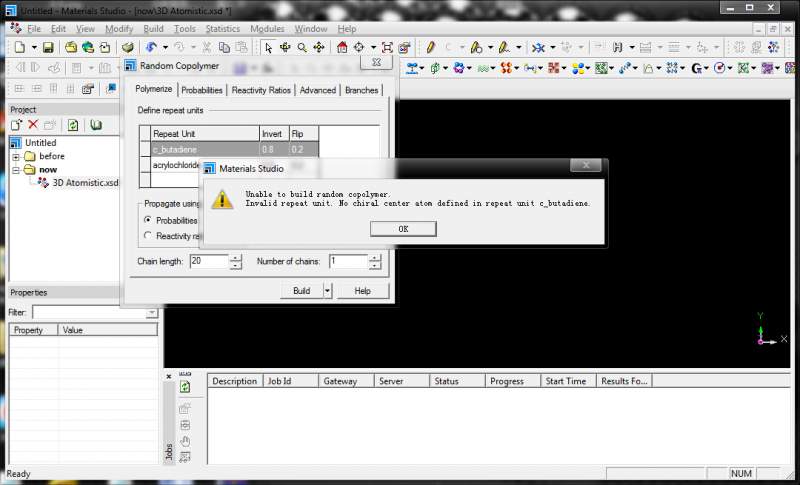Click the Reset View home icon
800x485 pixels.
point(342,47)
